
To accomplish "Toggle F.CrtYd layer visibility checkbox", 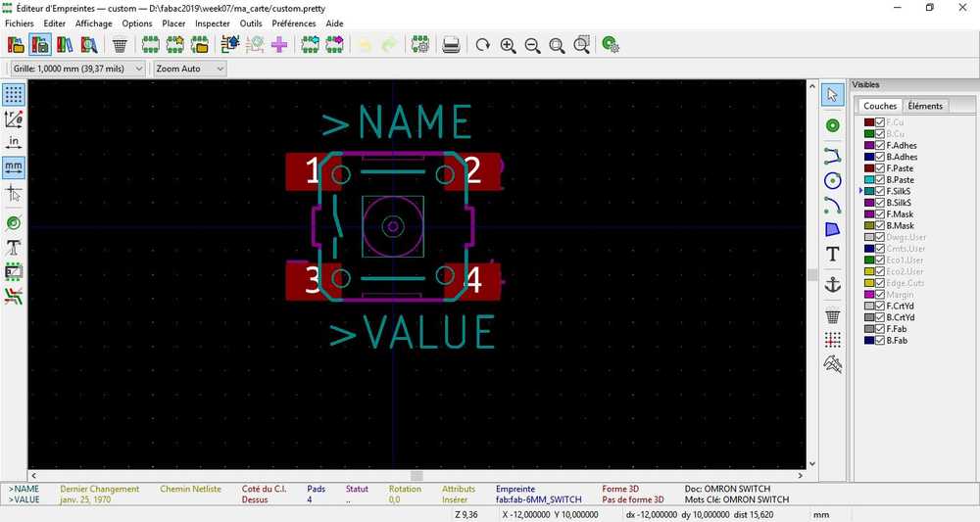I will tap(880, 306).
